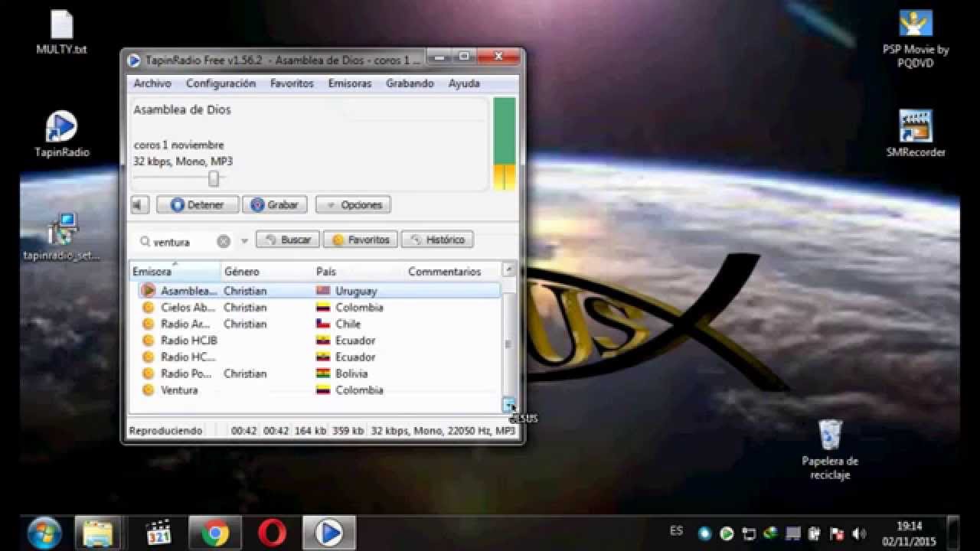980x551 pixels.
Task: Click the TapinRadio title bar icon
Action: click(x=133, y=60)
